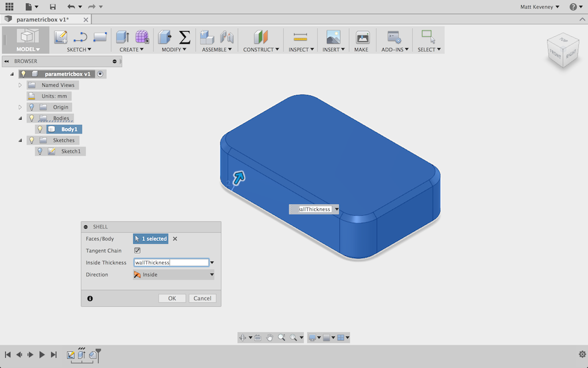Cancel the Shell operation
The image size is (588, 368).
point(202,298)
